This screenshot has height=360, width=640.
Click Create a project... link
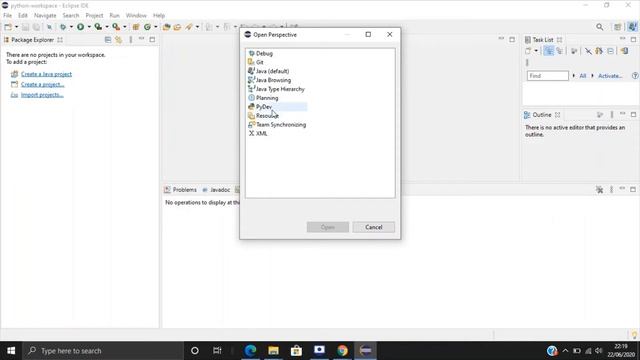(x=43, y=84)
